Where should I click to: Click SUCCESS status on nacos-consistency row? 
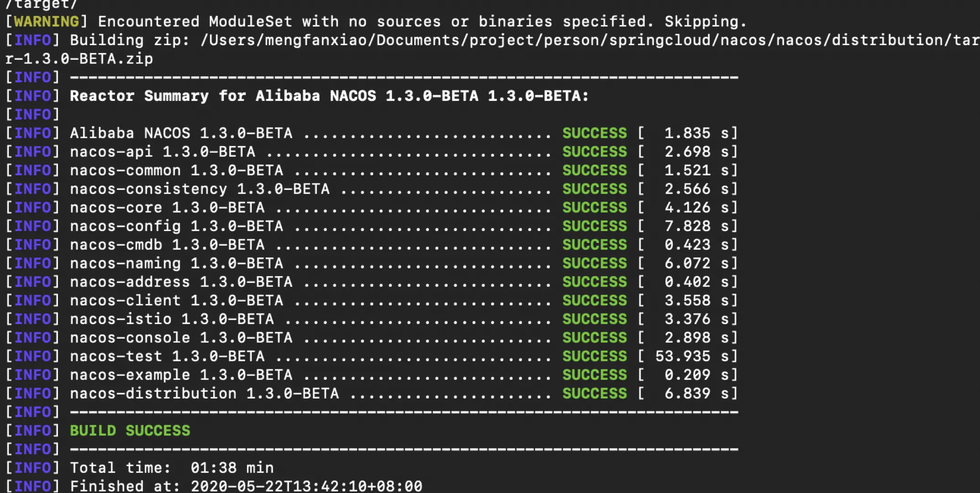[x=595, y=189]
